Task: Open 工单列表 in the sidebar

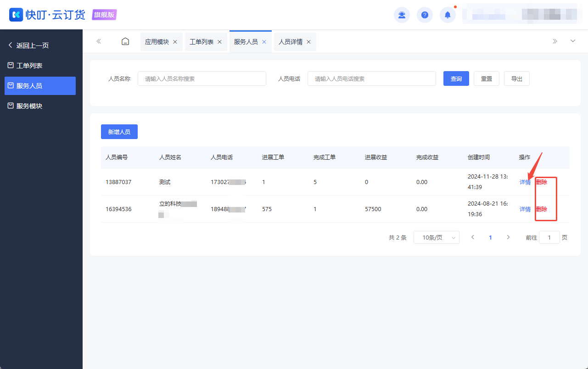Action: tap(40, 66)
